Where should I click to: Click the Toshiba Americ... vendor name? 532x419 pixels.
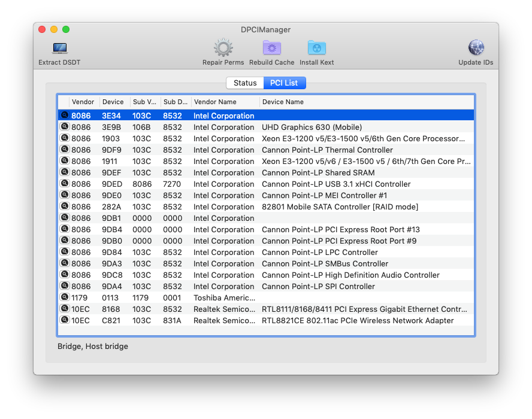[x=224, y=297]
